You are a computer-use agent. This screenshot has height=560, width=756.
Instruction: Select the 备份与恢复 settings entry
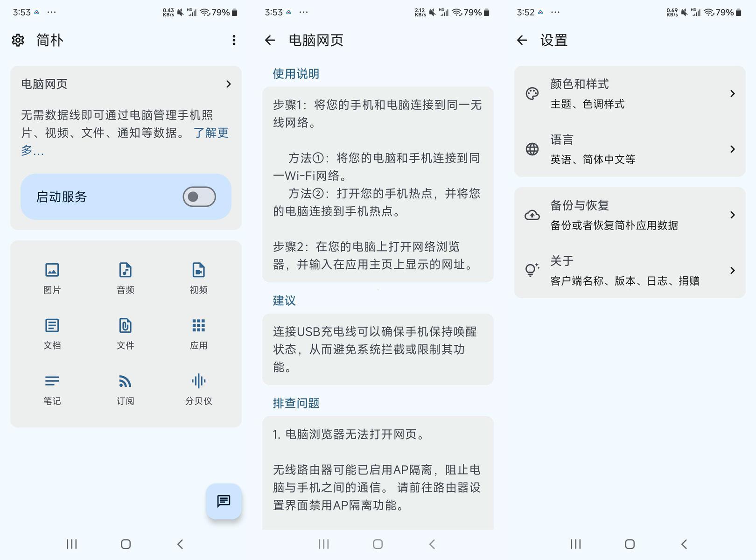(630, 215)
